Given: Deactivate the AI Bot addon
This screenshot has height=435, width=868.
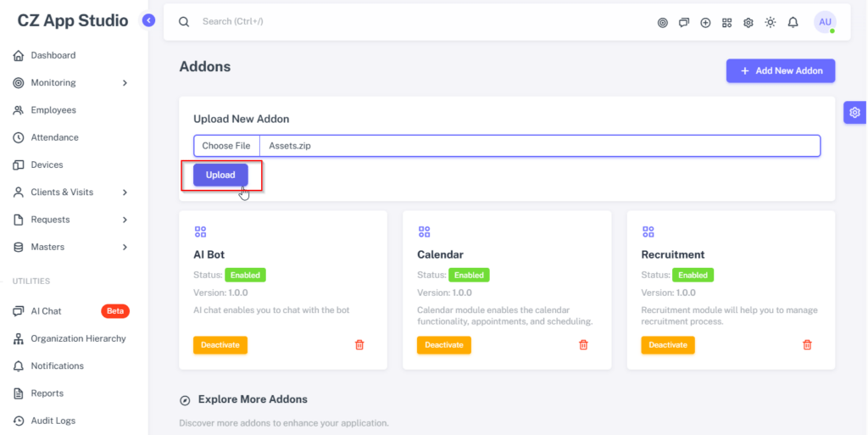Looking at the screenshot, I should (x=220, y=345).
